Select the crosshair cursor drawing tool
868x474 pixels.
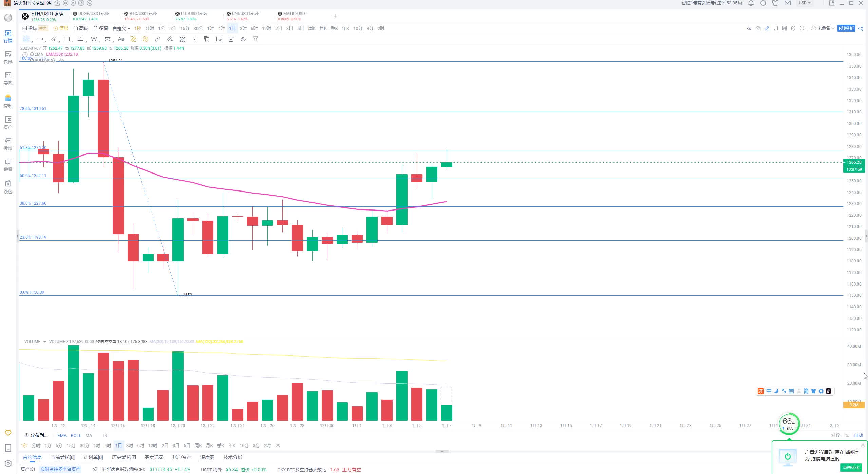[26, 39]
